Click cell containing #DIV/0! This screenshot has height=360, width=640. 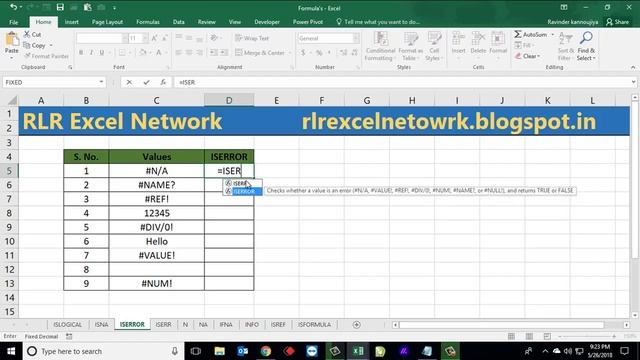157,227
